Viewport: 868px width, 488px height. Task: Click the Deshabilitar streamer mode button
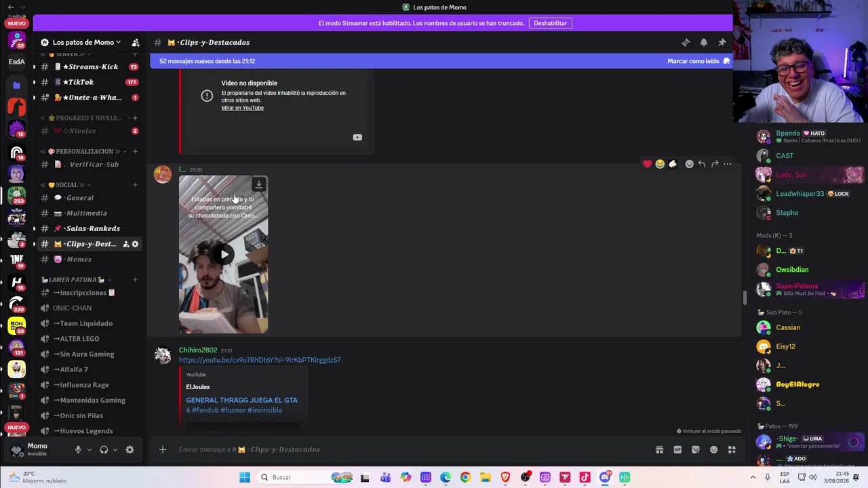point(551,23)
